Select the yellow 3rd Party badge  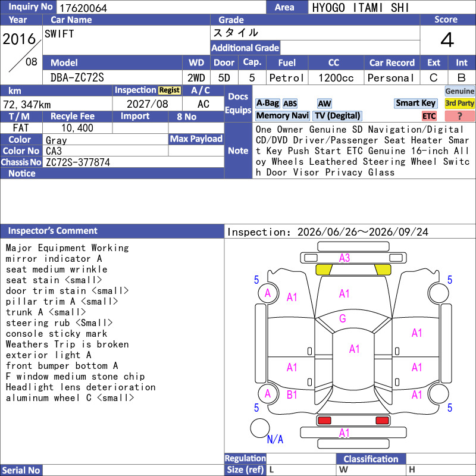tap(459, 103)
